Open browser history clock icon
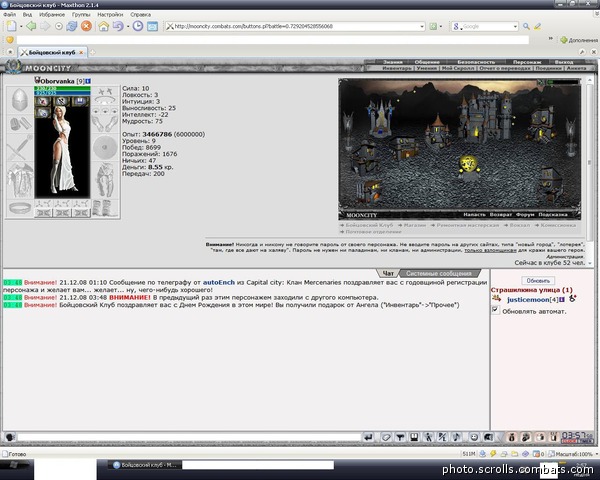The height and width of the screenshot is (480, 600). pos(138,26)
